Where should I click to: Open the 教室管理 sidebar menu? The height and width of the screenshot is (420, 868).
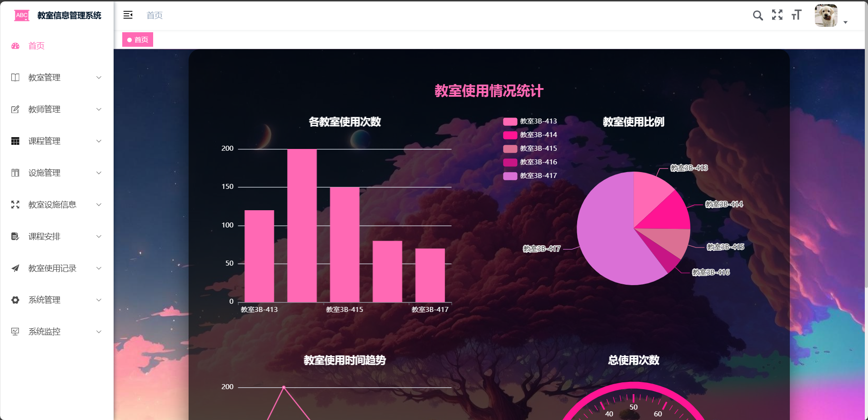coord(57,78)
